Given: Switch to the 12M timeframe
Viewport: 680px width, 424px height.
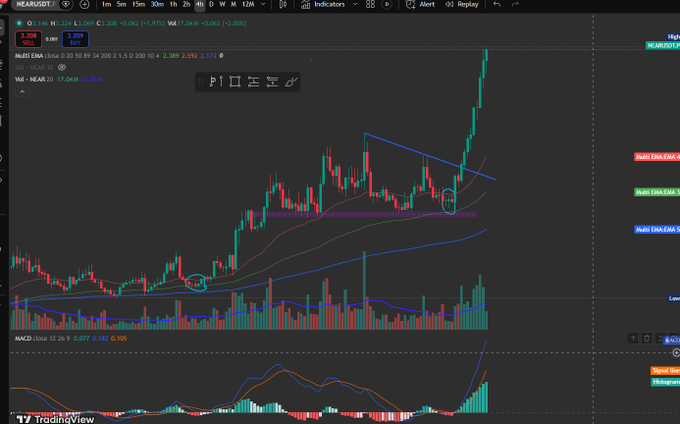Looking at the screenshot, I should point(248,4).
